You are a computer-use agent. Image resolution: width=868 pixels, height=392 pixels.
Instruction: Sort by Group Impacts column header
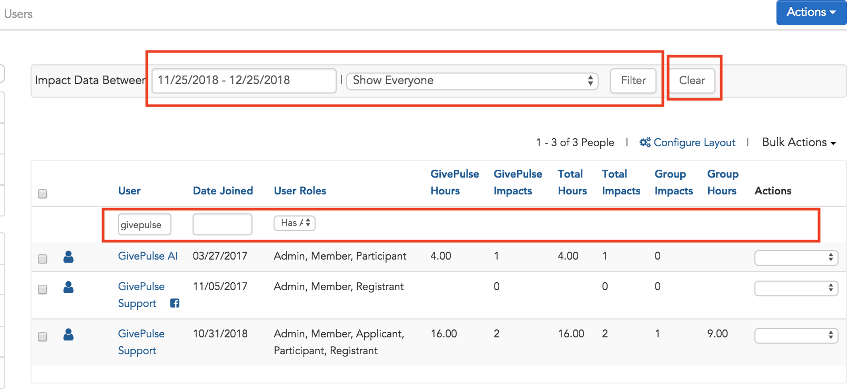tap(674, 182)
